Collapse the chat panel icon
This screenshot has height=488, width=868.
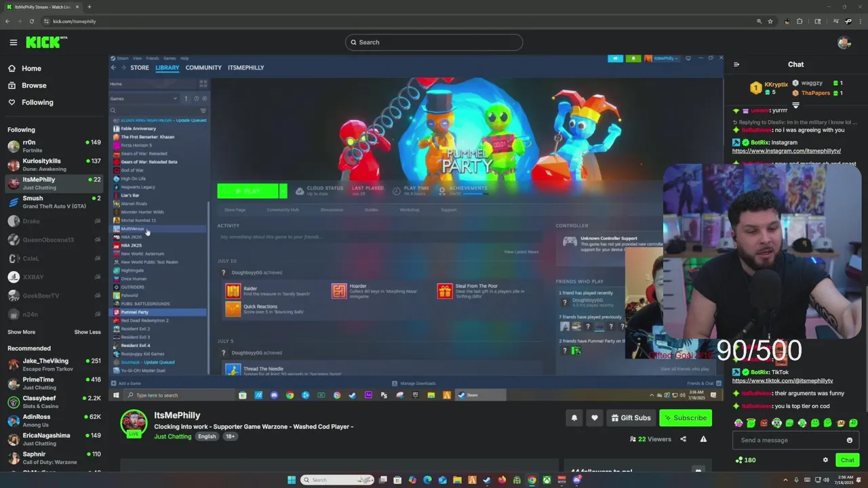coord(736,64)
